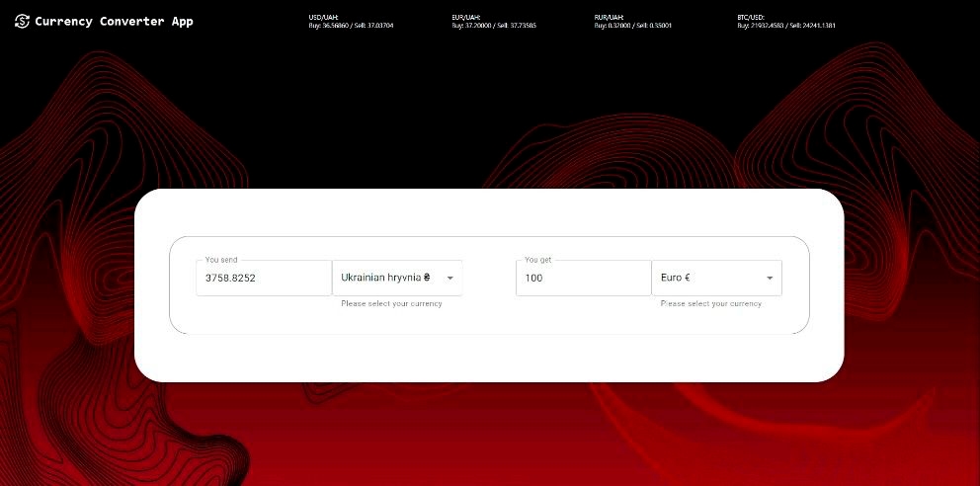
Task: Click the EUR/UAH buy and sell values
Action: (x=494, y=26)
